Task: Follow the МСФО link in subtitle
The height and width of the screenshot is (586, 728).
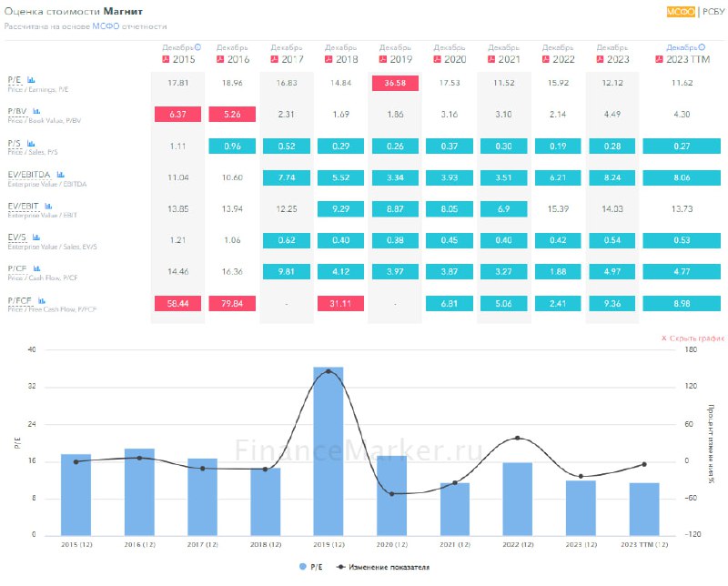Action: click(106, 26)
